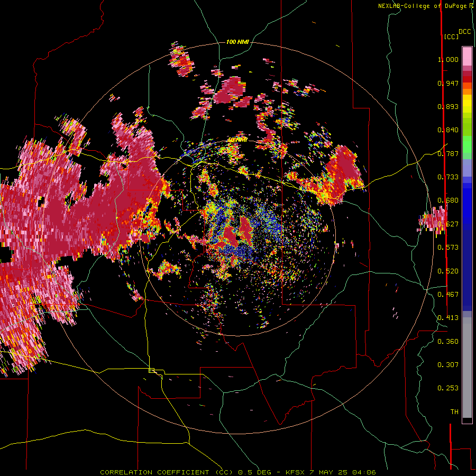Click the 0.413 legend value
Screen dimensions: 476x476
[x=448, y=318]
